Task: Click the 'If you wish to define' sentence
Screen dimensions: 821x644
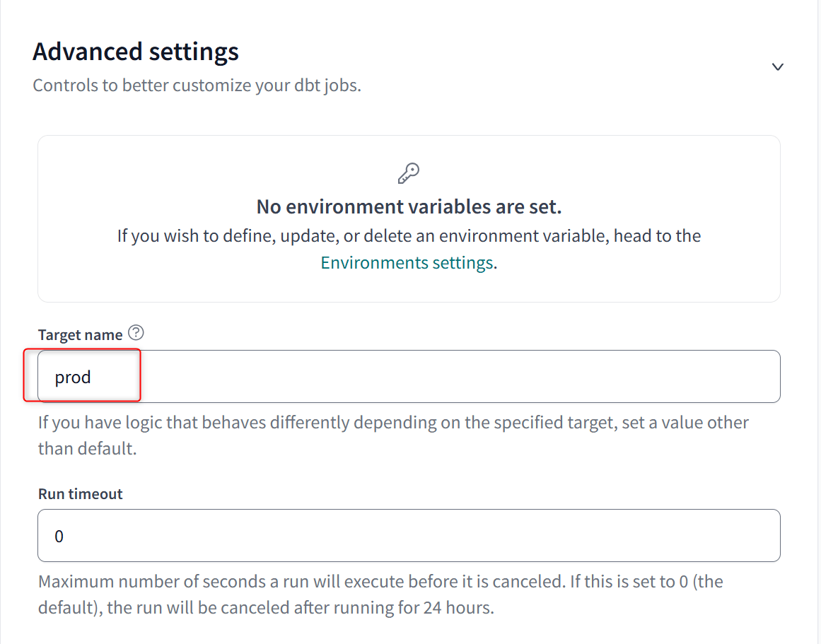Action: coord(409,236)
